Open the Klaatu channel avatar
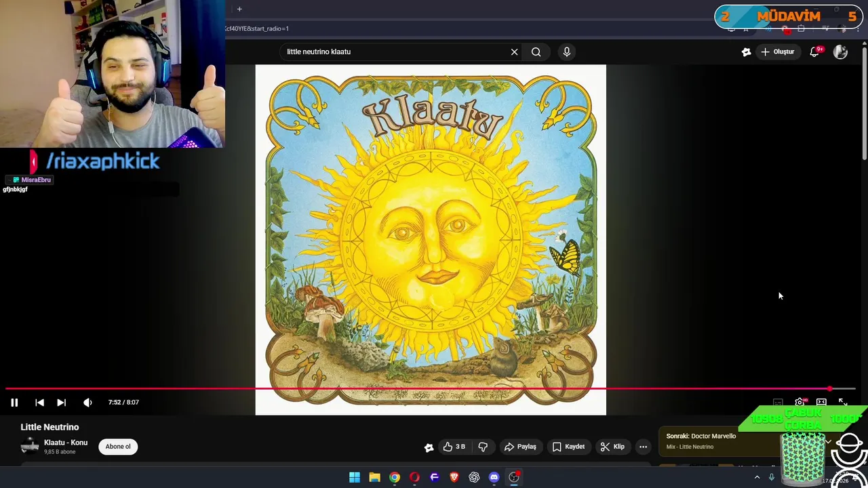The image size is (868, 488). (x=30, y=446)
